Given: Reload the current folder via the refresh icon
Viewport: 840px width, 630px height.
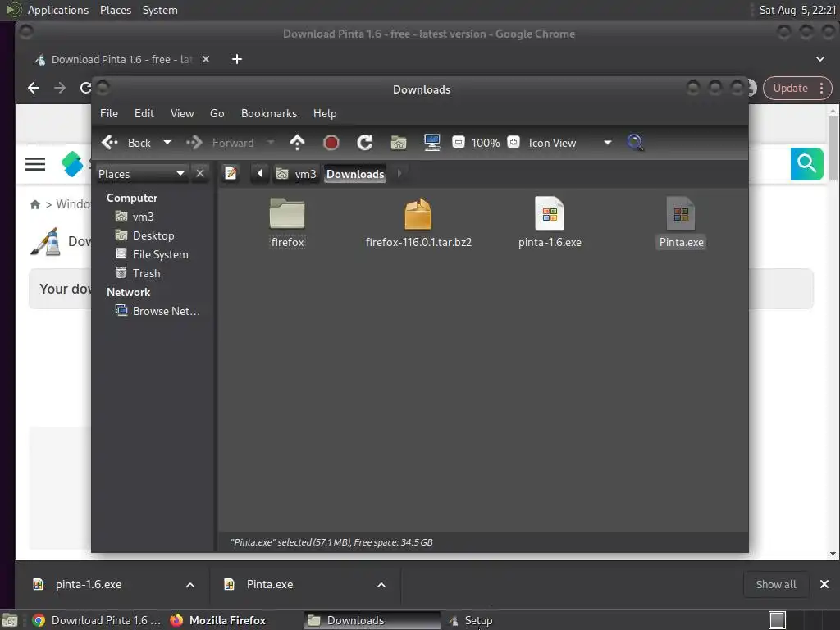Looking at the screenshot, I should coord(365,143).
